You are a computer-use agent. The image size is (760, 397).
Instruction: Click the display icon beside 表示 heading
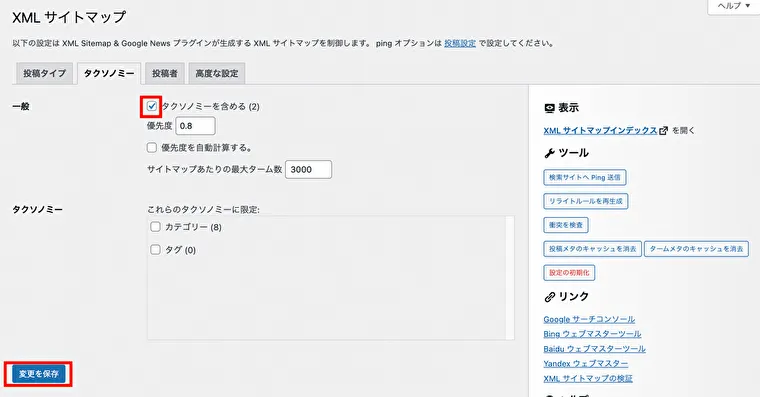pos(549,108)
